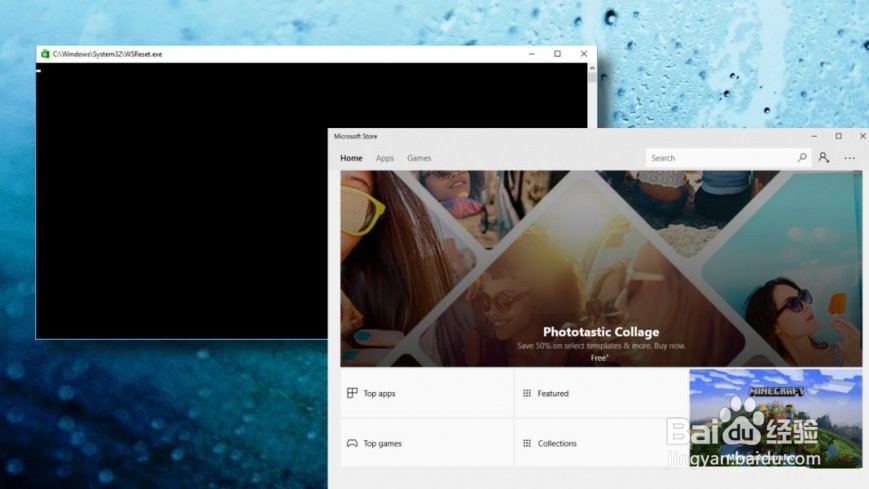Image resolution: width=869 pixels, height=489 pixels.
Task: Click the Phototastic Collage title text
Action: coord(601,332)
